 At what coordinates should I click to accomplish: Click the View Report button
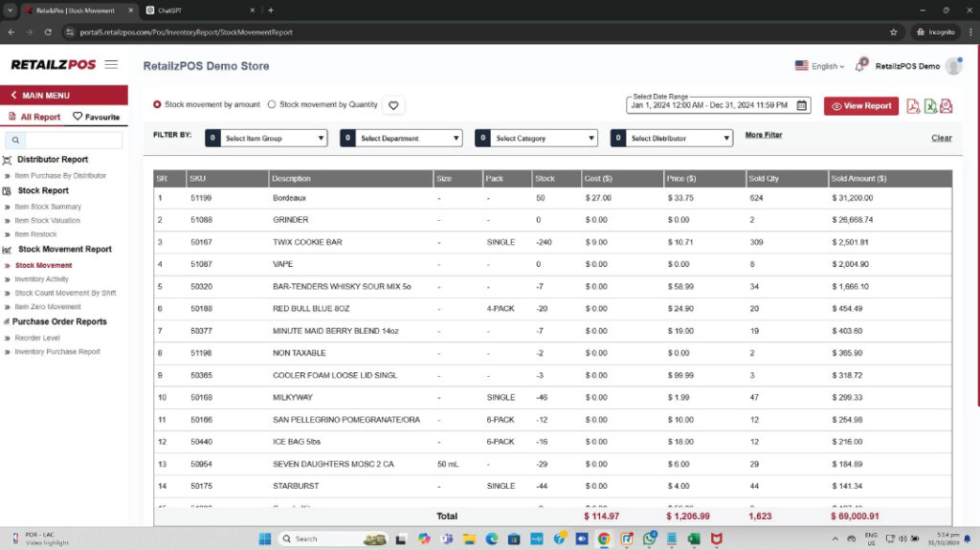pyautogui.click(x=860, y=106)
